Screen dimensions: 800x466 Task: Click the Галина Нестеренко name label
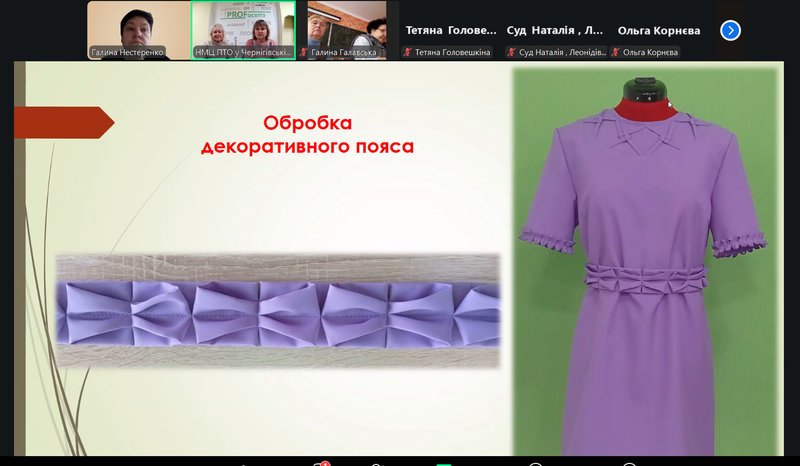click(x=126, y=52)
